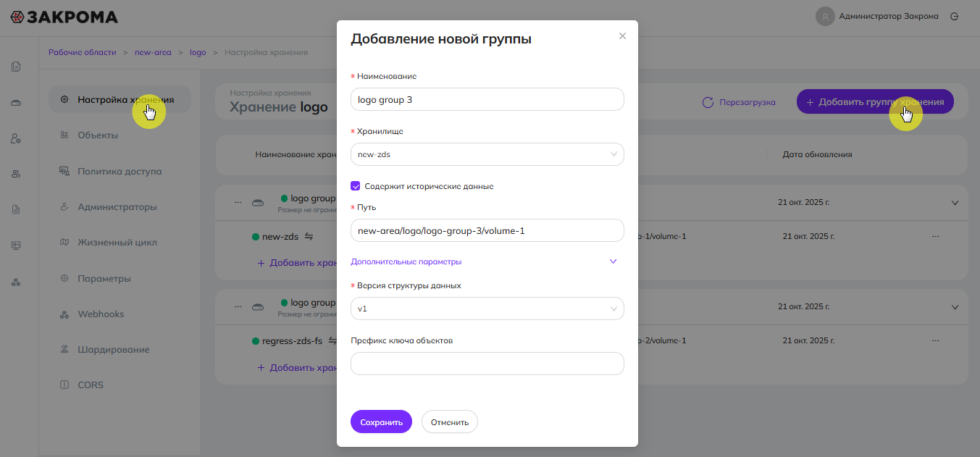This screenshot has height=457, width=980.
Task: Close the new group dialog with X
Action: point(622,36)
